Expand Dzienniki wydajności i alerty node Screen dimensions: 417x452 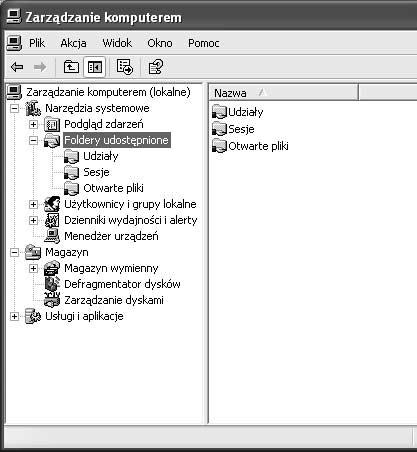[x=33, y=220]
